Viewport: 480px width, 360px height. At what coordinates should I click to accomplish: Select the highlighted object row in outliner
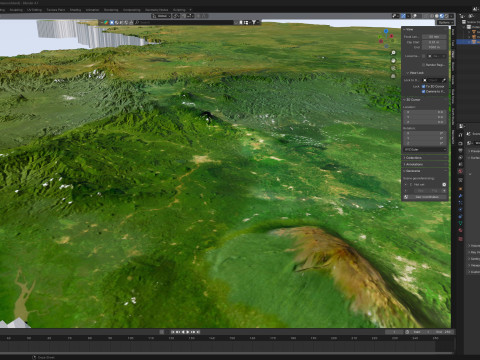pyautogui.click(x=468, y=42)
